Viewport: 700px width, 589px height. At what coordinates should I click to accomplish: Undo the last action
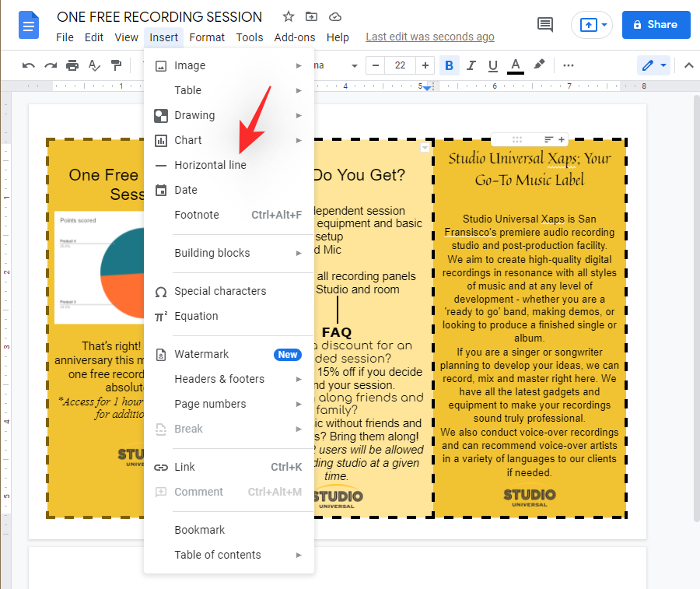(29, 65)
